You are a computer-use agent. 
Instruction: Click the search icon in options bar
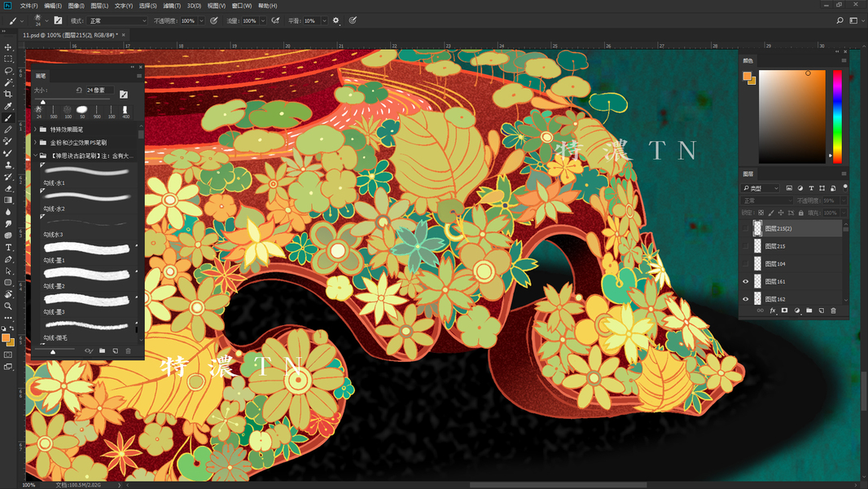point(840,20)
